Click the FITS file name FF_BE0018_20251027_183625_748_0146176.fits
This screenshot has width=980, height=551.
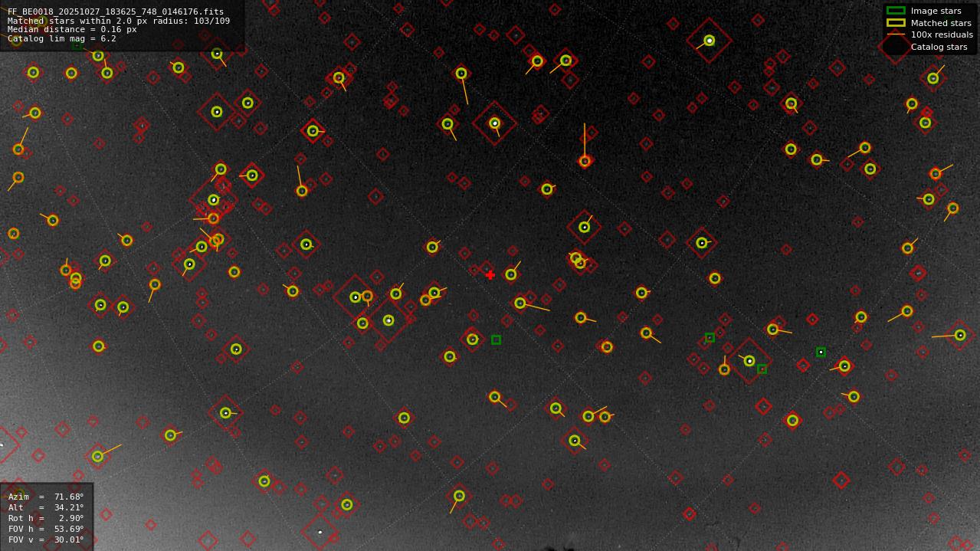116,12
